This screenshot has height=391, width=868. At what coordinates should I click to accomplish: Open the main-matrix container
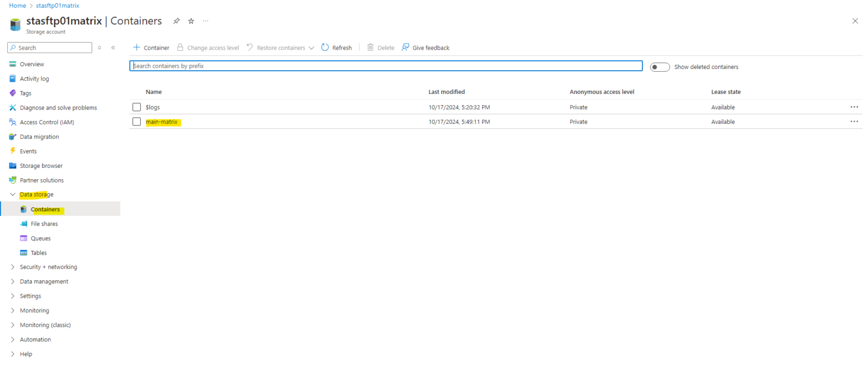pyautogui.click(x=162, y=121)
